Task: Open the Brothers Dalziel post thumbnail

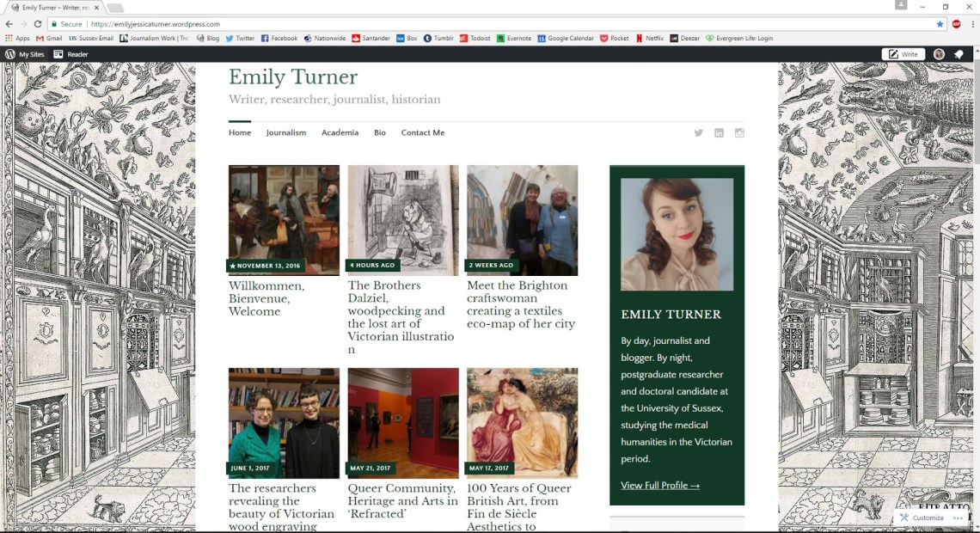Action: (403, 219)
